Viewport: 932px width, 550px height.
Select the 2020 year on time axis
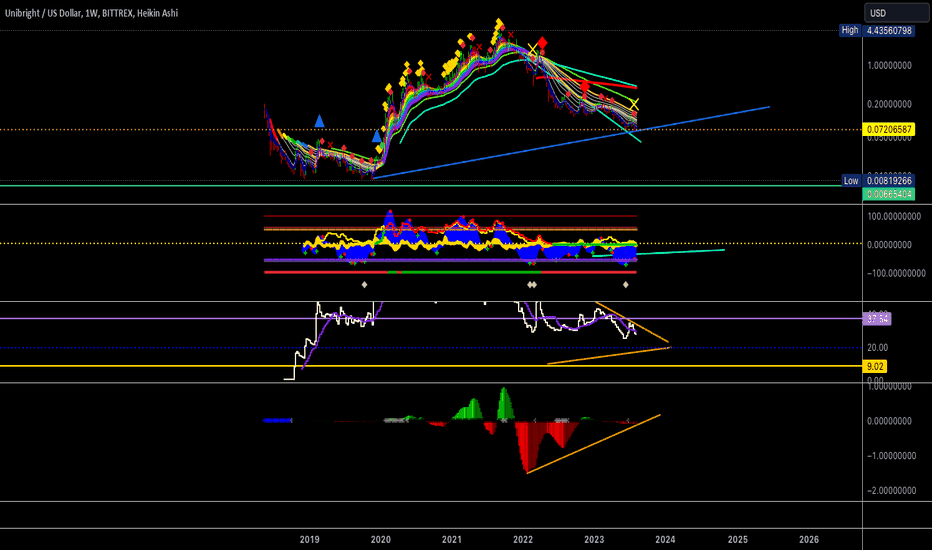(x=380, y=539)
